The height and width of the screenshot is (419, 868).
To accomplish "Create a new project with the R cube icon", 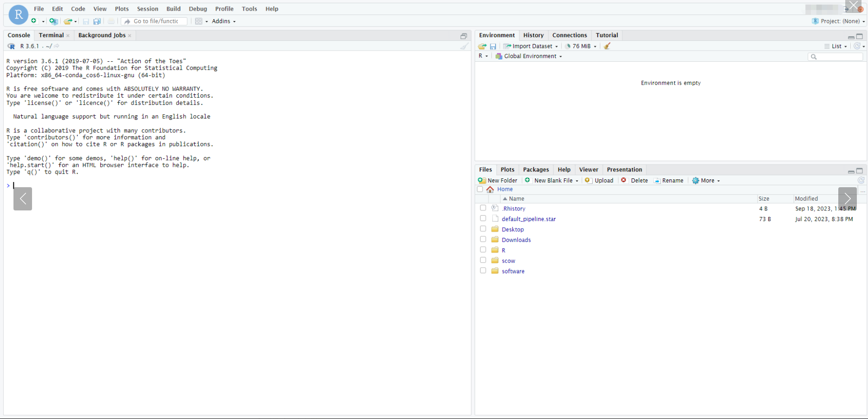I will 53,21.
